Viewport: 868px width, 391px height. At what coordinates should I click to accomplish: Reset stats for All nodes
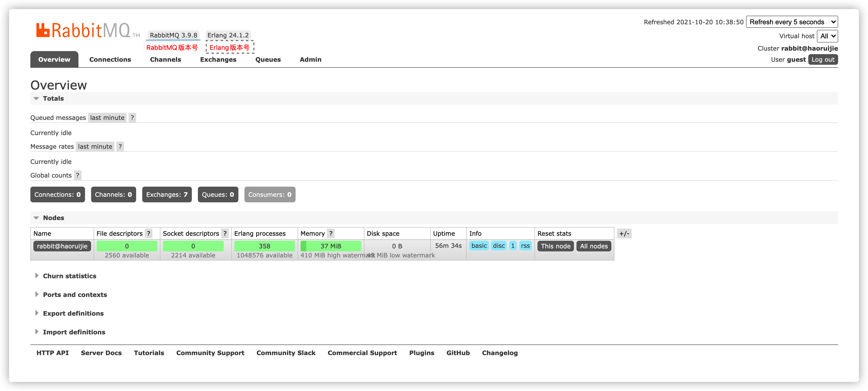[x=594, y=246]
